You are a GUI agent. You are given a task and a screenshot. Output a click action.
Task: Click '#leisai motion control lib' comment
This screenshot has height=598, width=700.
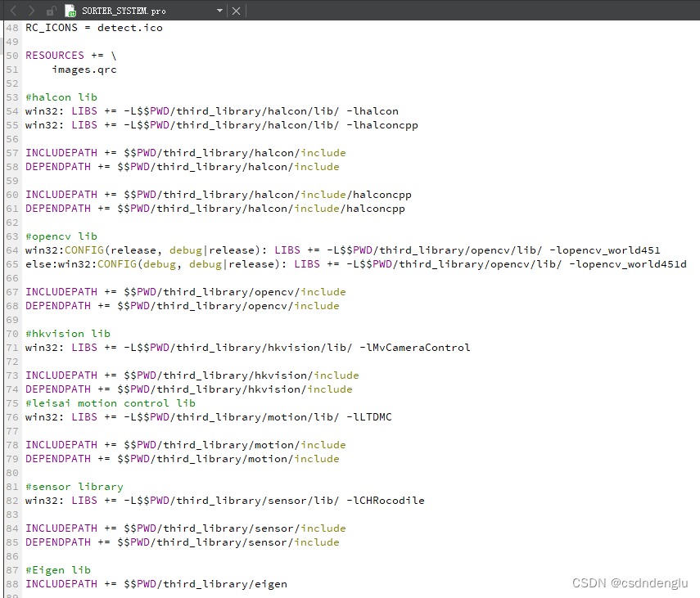pos(111,403)
